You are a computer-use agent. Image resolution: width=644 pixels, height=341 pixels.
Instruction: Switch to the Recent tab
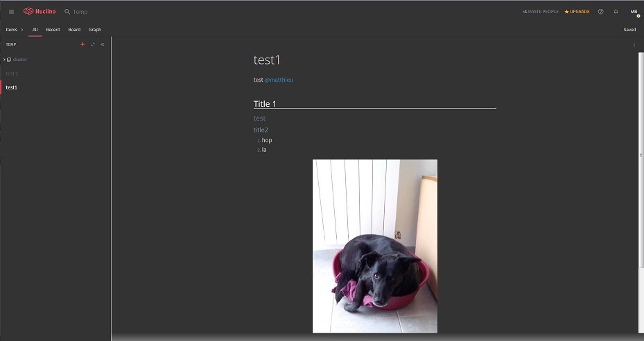53,30
